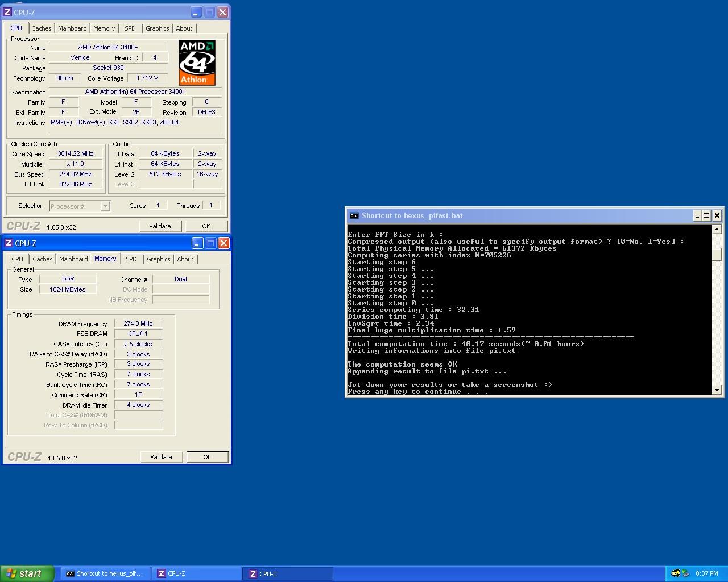Viewport: 728px width, 582px height.
Task: Open Caches tab in top CPU-Z window
Action: pos(42,28)
